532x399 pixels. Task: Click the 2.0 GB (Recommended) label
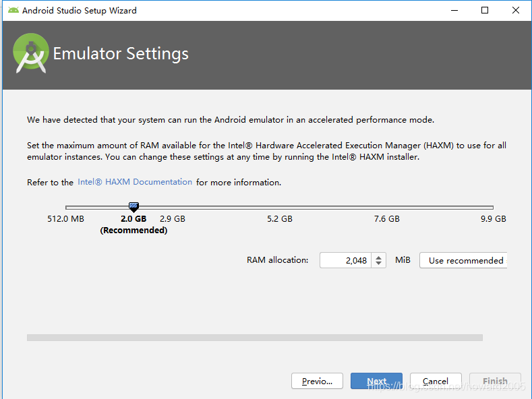tap(134, 224)
